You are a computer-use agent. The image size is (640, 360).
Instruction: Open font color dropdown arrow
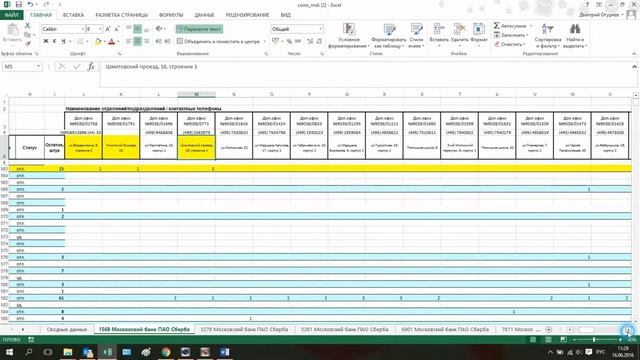coord(118,41)
